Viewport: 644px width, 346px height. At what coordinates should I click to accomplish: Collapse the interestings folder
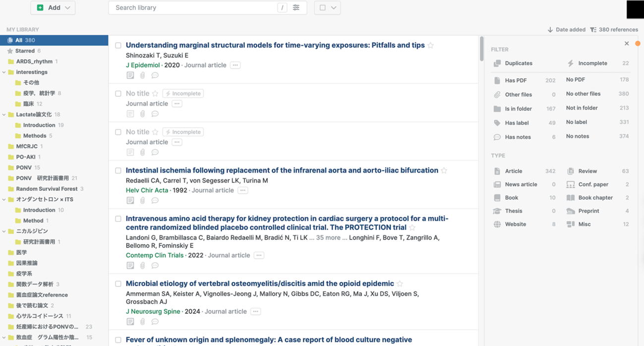pyautogui.click(x=4, y=72)
